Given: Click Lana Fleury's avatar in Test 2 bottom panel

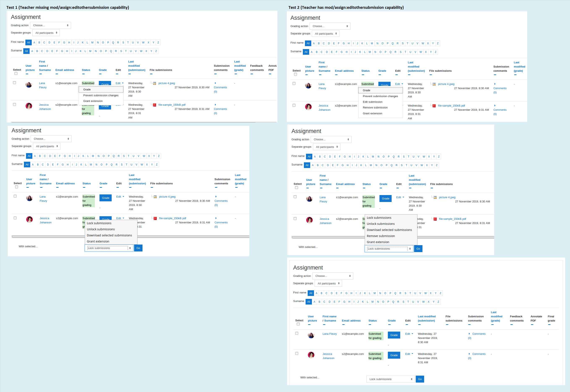Looking at the screenshot, I should [311, 335].
